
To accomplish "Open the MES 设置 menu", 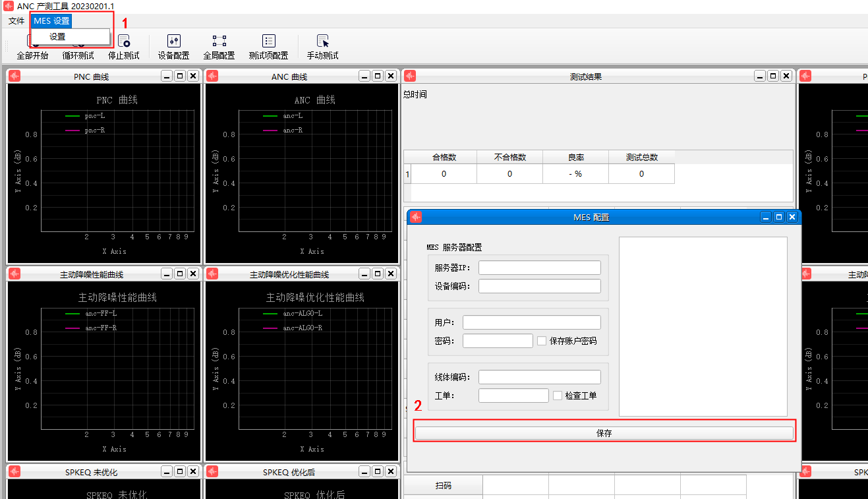I will click(x=51, y=21).
